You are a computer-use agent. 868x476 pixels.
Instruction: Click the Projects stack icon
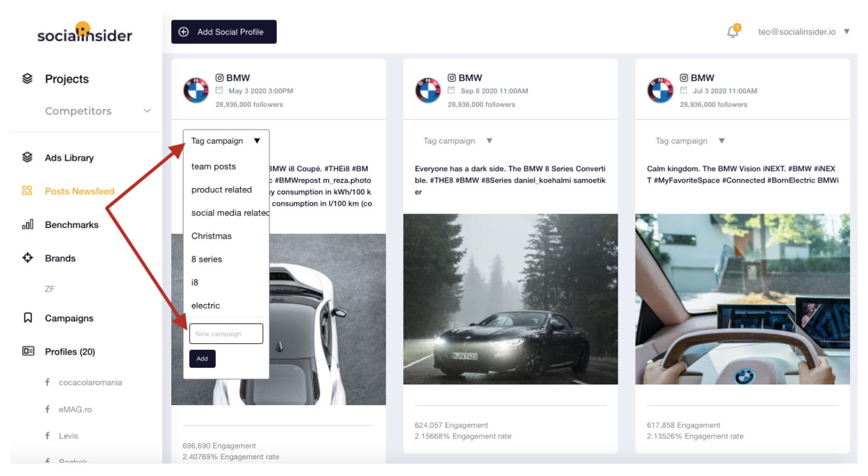click(x=27, y=79)
